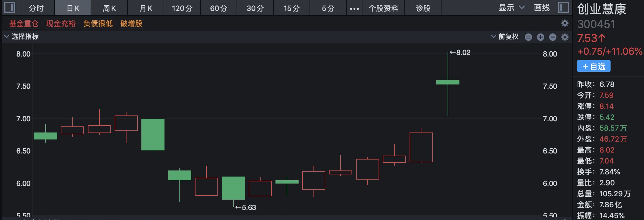This screenshot has width=644, height=220.
Task: Click the equals-circle reset zoom icon
Action: pos(528,37)
